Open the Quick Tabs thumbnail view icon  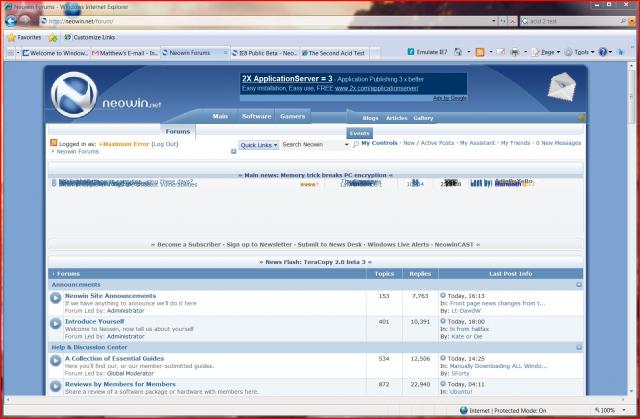click(x=11, y=53)
